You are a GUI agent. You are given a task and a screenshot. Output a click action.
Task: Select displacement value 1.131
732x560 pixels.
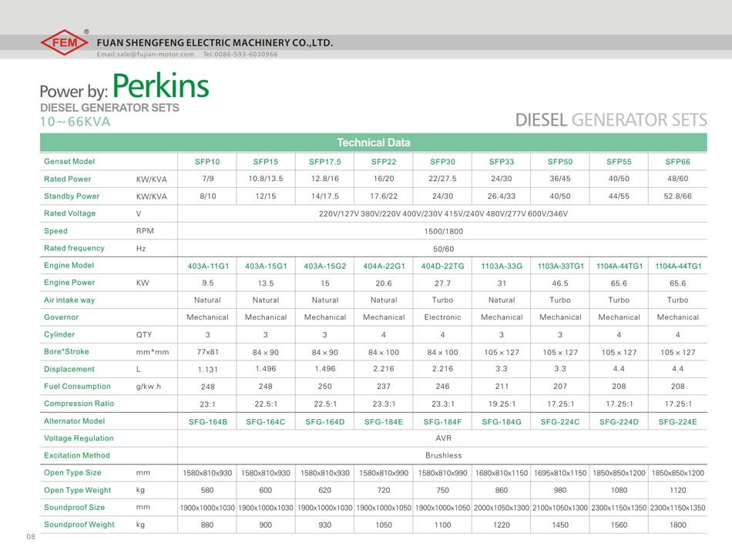pos(208,369)
